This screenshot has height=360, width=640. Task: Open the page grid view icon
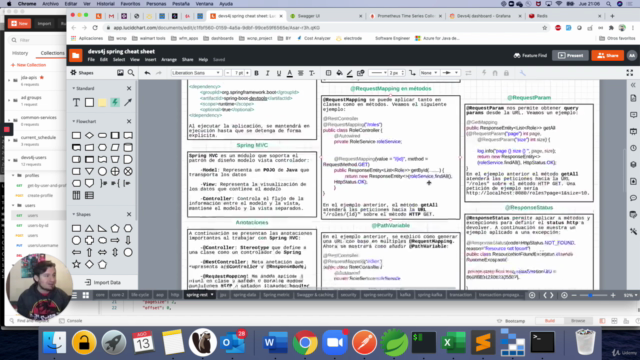tap(86, 295)
